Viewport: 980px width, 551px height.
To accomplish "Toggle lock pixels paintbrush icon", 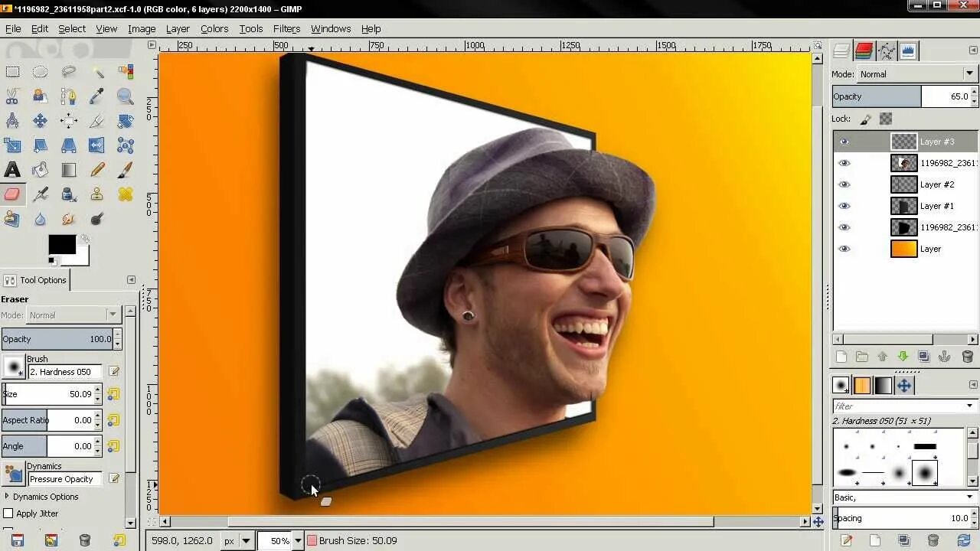I will click(866, 119).
